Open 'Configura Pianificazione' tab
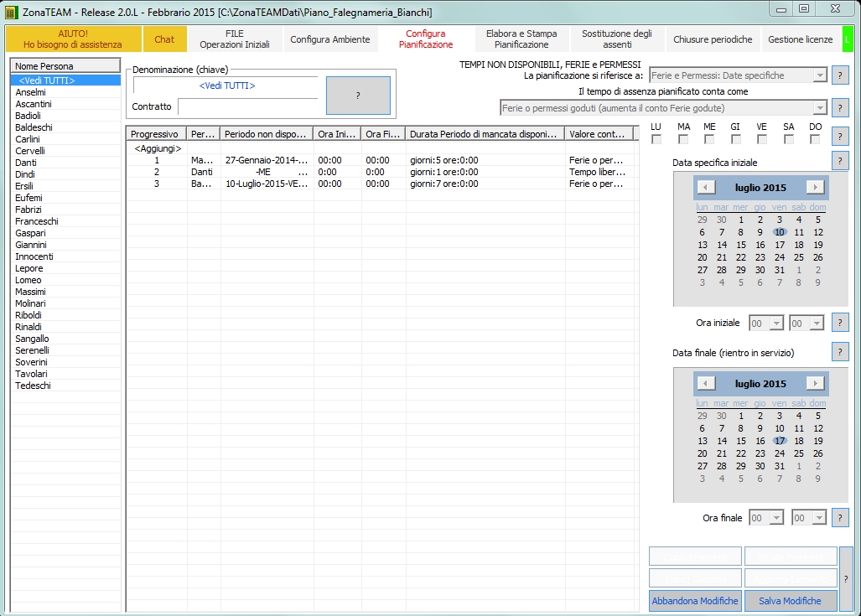Screen dimensions: 861x616 [426, 39]
